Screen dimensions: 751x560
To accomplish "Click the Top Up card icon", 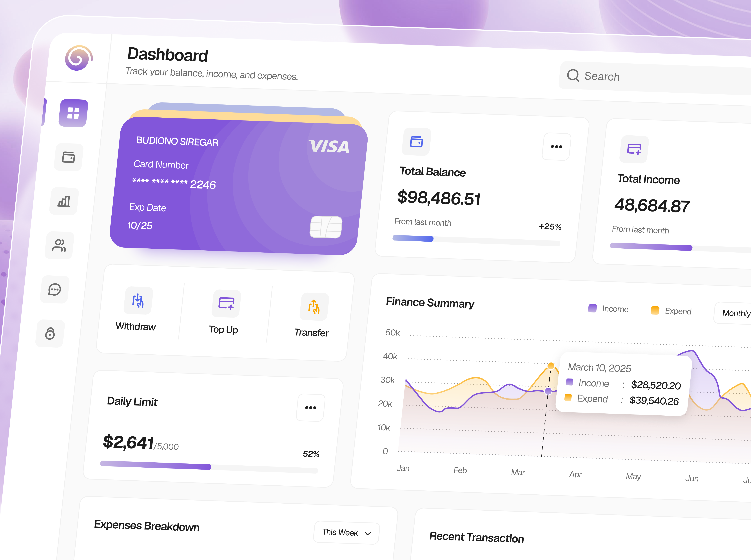I will 226,303.
